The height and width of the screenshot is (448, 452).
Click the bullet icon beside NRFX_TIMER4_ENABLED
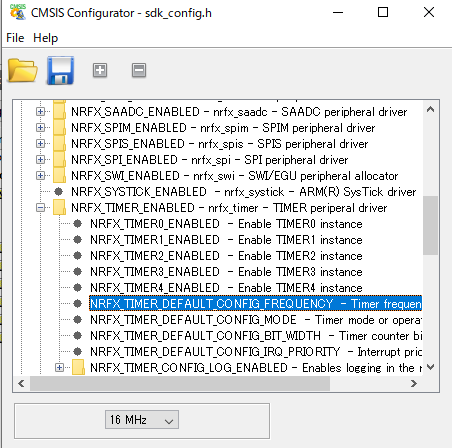pos(77,288)
